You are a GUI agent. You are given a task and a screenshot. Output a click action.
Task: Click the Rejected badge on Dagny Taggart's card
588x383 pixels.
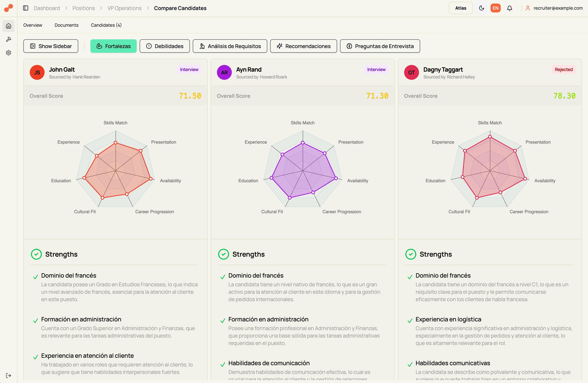564,69
